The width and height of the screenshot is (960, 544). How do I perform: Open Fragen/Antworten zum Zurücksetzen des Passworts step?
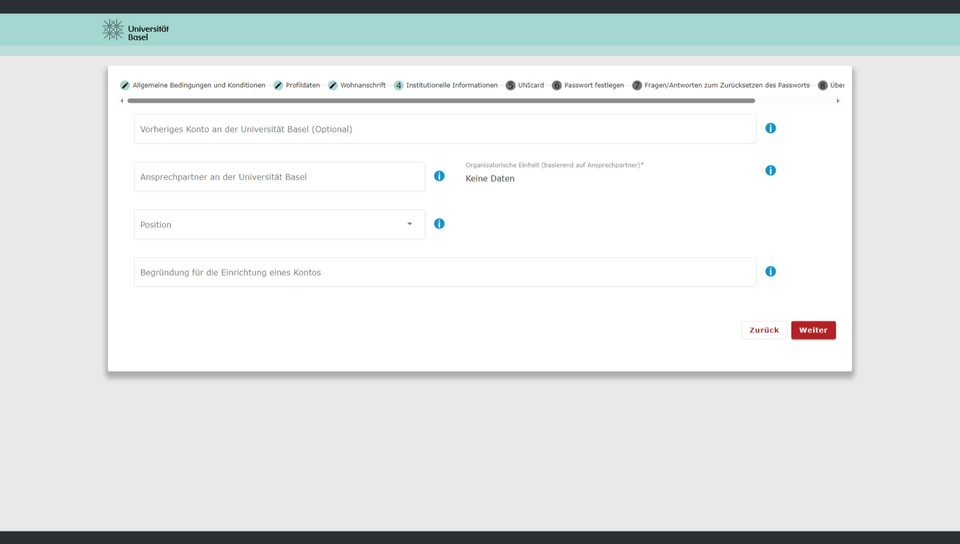726,86
